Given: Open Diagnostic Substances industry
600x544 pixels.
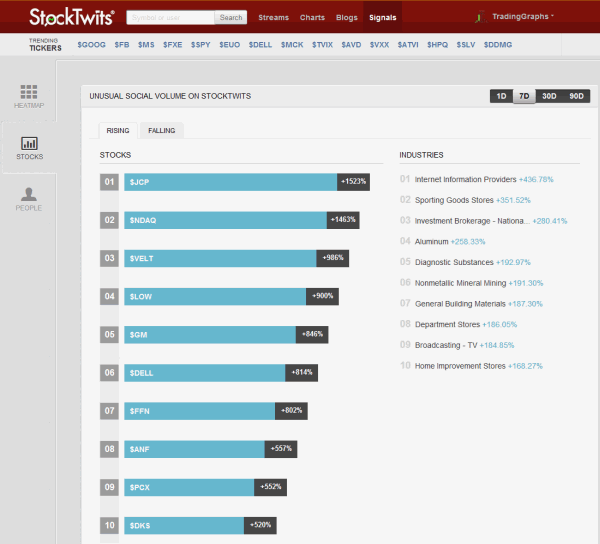Looking at the screenshot, I should pyautogui.click(x=454, y=262).
